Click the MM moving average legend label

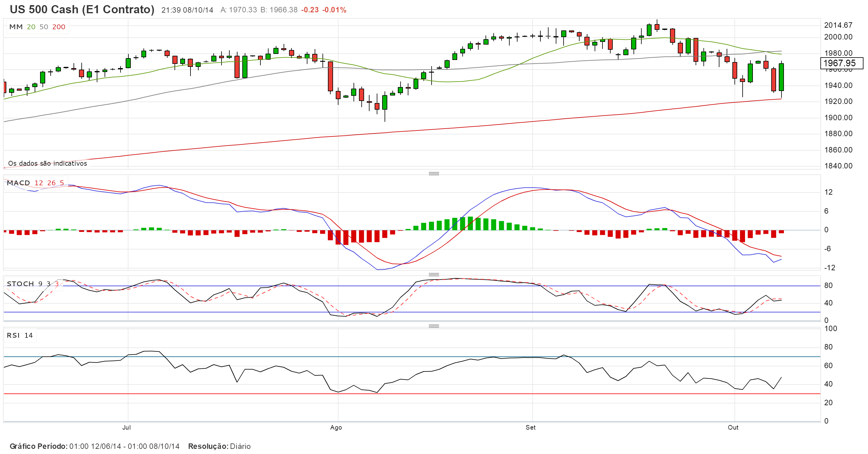tap(16, 27)
